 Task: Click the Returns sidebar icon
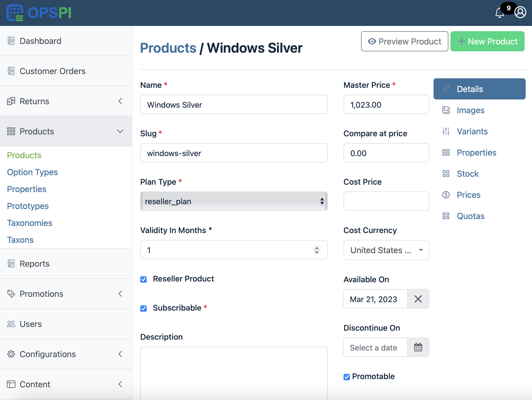[x=11, y=101]
